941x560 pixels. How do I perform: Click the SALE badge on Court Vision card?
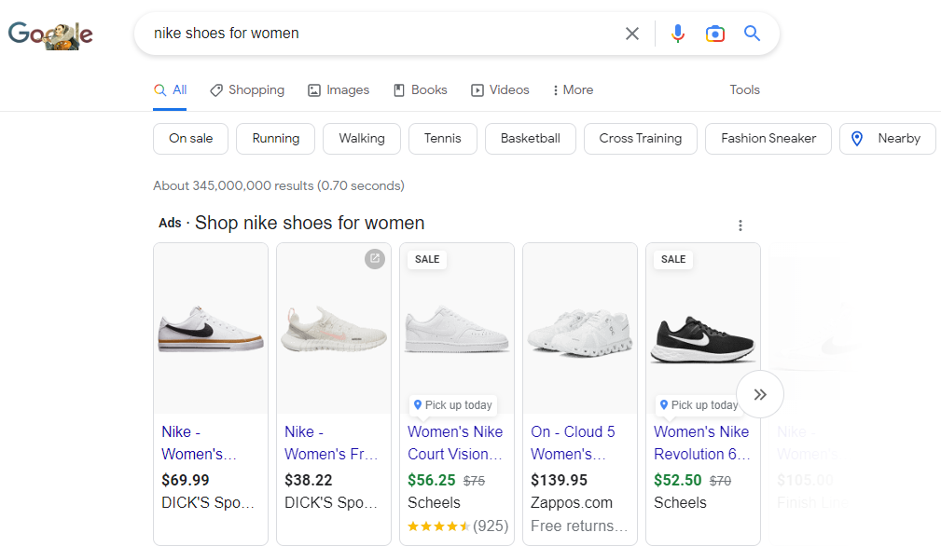click(427, 259)
